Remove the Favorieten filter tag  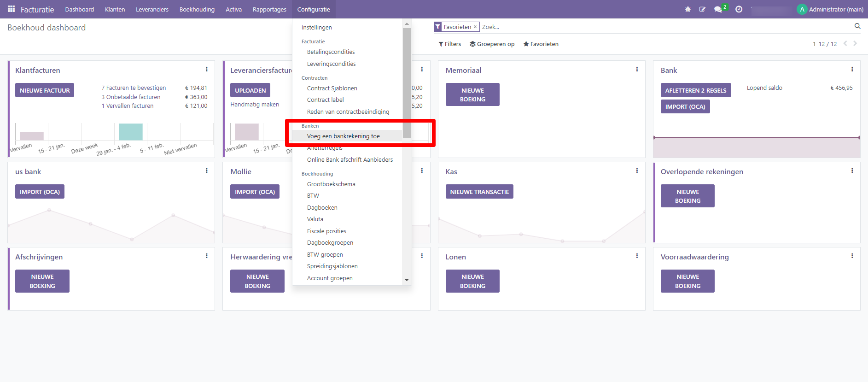point(475,27)
